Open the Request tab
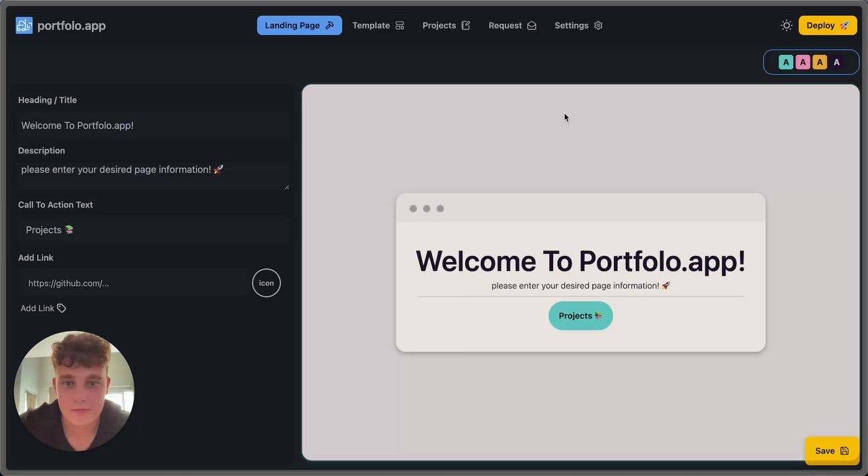The height and width of the screenshot is (476, 868). coord(512,25)
